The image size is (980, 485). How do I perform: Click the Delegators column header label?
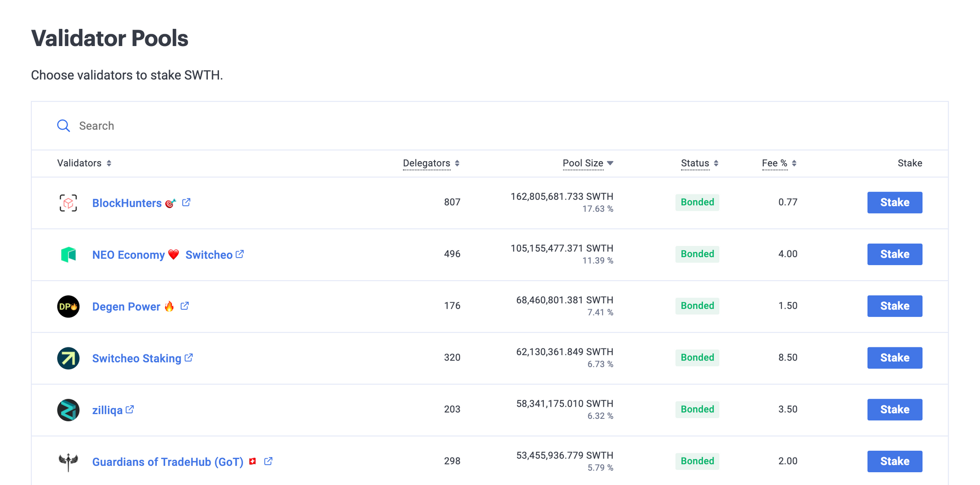(426, 163)
